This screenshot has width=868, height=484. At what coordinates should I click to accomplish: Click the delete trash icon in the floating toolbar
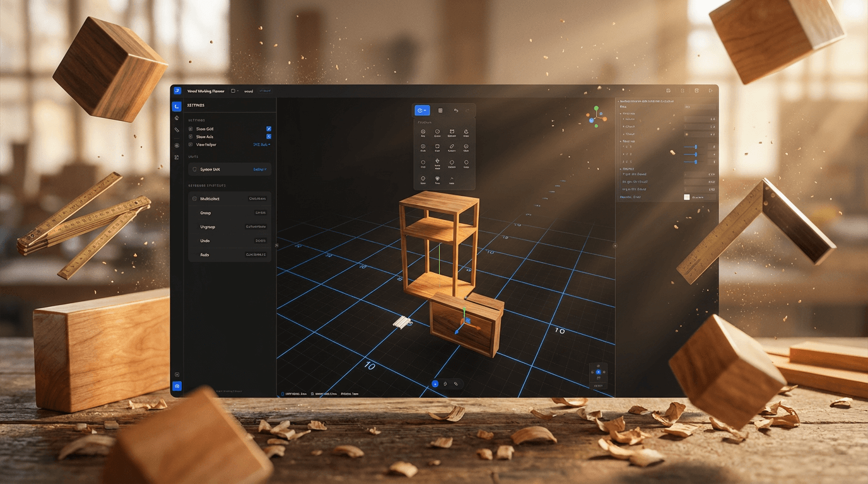440,110
